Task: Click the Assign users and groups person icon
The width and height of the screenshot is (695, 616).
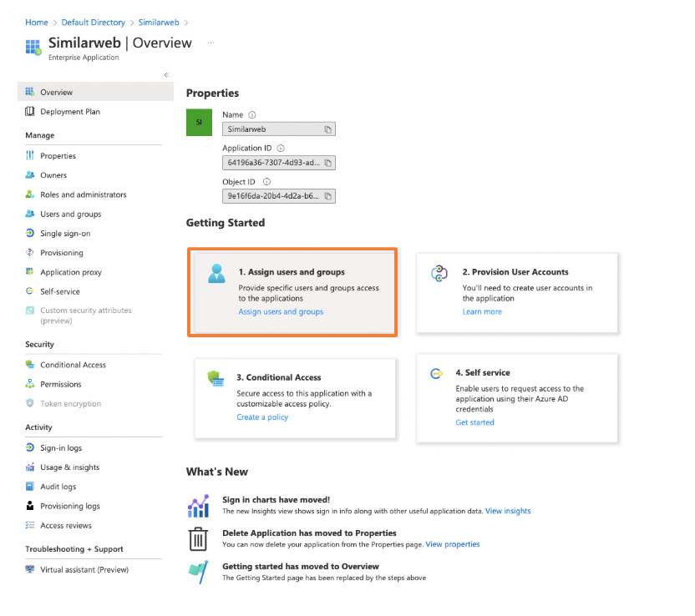Action: 216,274
